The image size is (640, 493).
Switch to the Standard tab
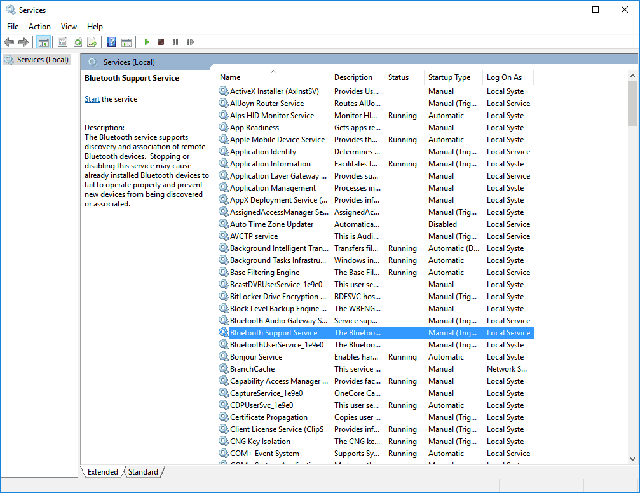(x=142, y=472)
